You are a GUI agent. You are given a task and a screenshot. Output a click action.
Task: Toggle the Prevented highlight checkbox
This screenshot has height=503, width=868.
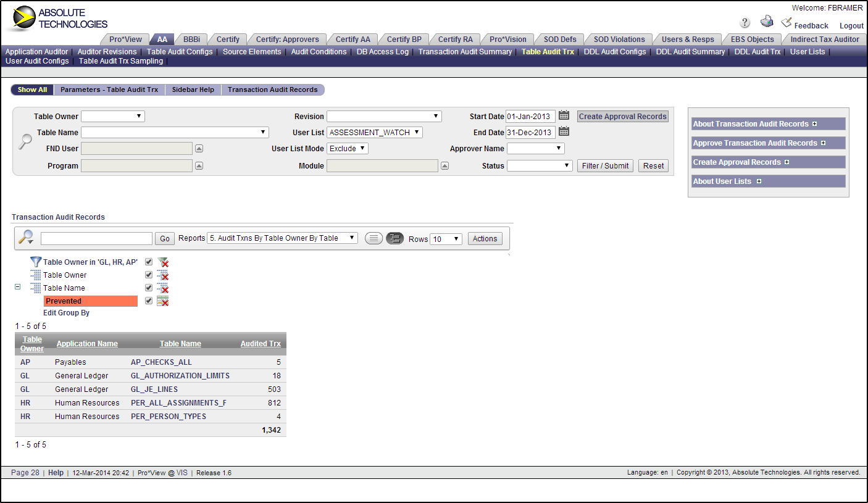(149, 301)
